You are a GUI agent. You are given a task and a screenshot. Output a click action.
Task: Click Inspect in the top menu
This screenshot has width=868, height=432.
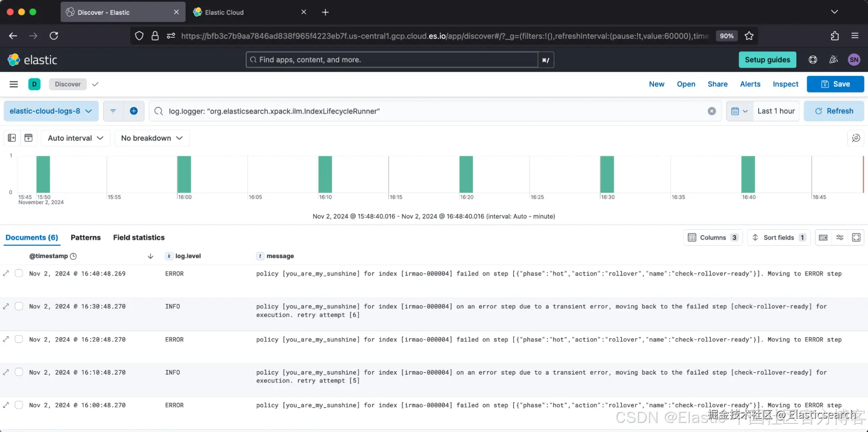point(785,84)
